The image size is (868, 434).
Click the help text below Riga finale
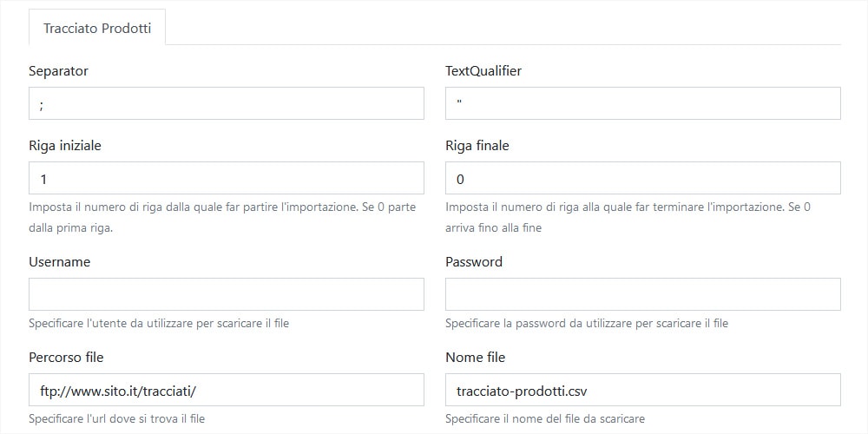pyautogui.click(x=628, y=218)
